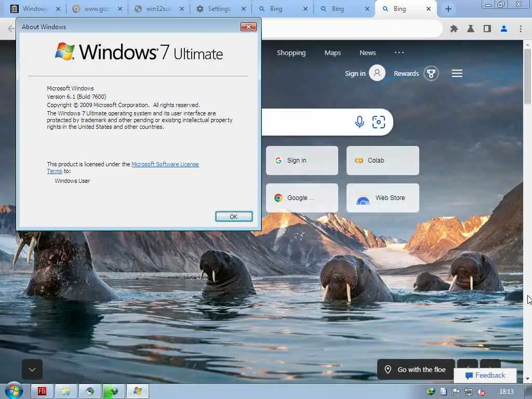
Task: Click the page vertical scrollbar thumb
Action: click(x=527, y=76)
